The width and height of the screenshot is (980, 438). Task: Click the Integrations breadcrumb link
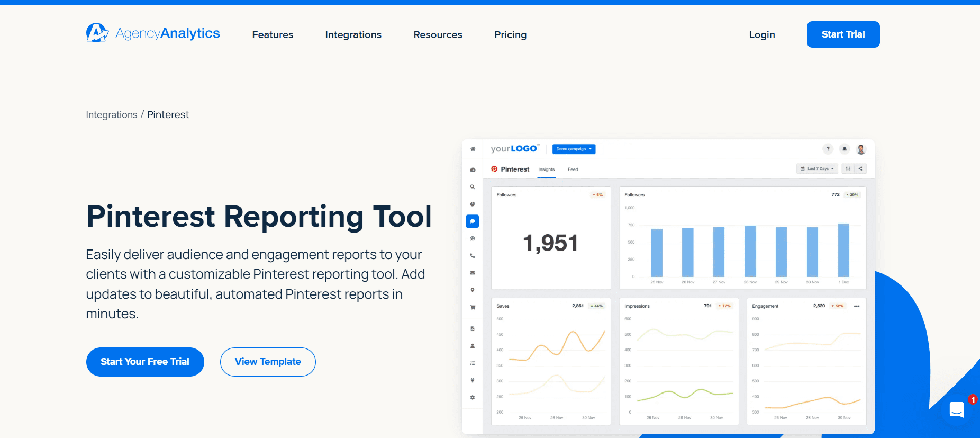tap(112, 115)
